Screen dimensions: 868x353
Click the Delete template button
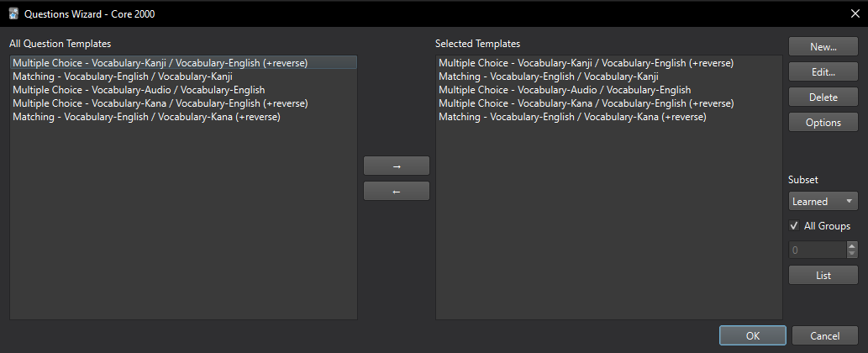click(x=823, y=97)
